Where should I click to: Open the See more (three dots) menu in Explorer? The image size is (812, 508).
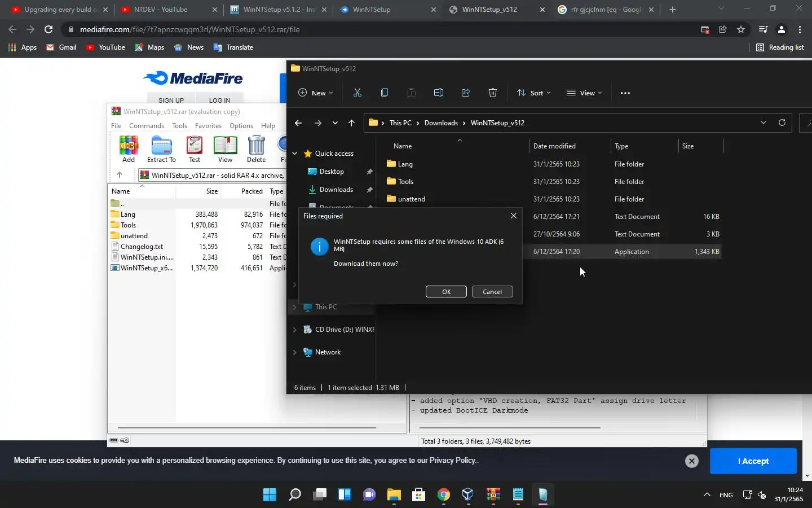coord(625,93)
